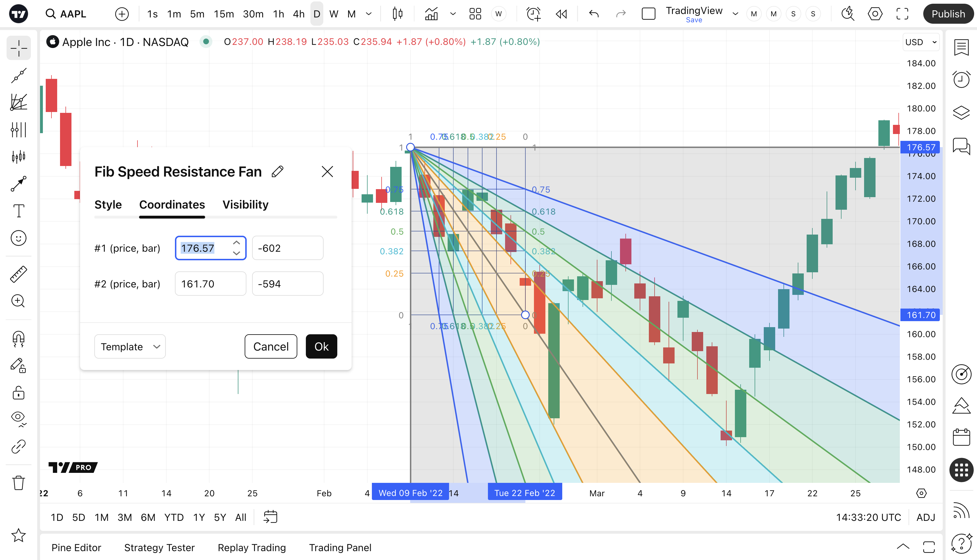This screenshot has height=560, width=977.
Task: Select the Trend Line drawing tool
Action: click(x=19, y=75)
